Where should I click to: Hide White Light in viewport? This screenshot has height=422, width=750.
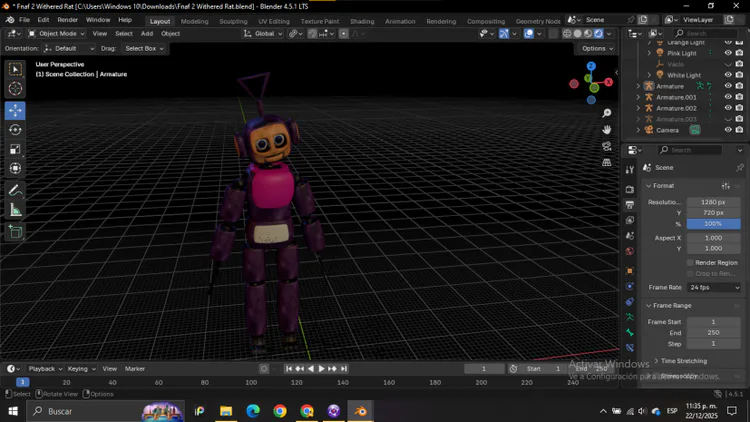pyautogui.click(x=728, y=75)
